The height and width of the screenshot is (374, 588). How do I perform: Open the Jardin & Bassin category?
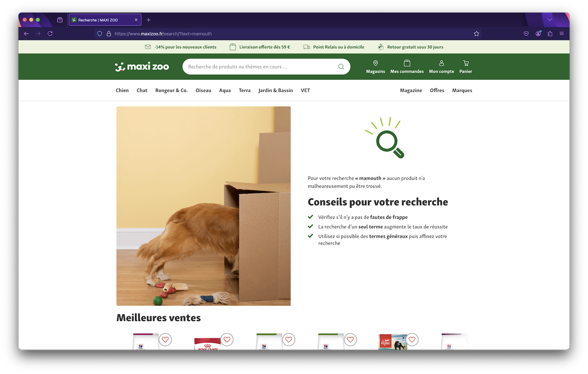(276, 90)
